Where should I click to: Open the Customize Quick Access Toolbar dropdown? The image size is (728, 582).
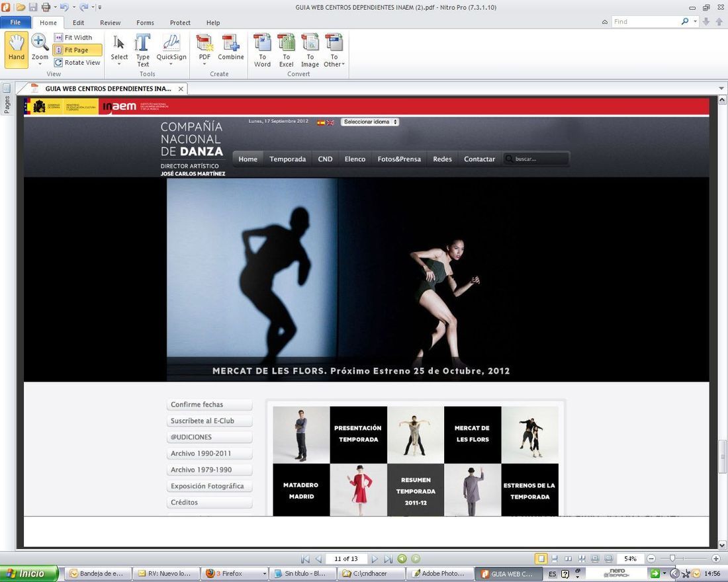click(100, 7)
